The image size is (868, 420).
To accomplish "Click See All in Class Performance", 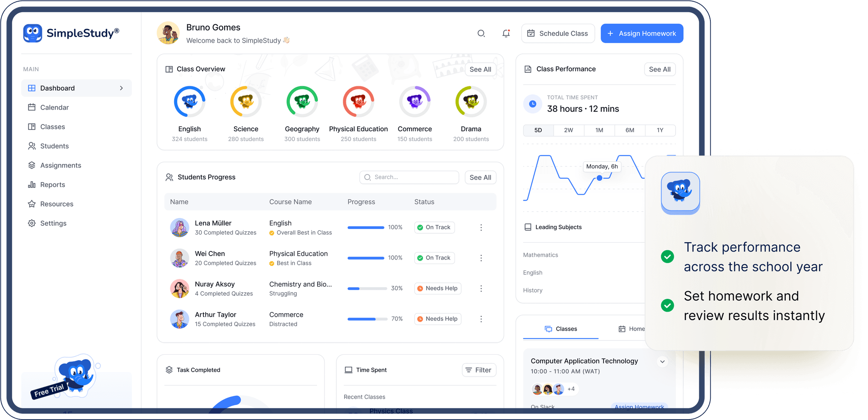I will coord(660,69).
